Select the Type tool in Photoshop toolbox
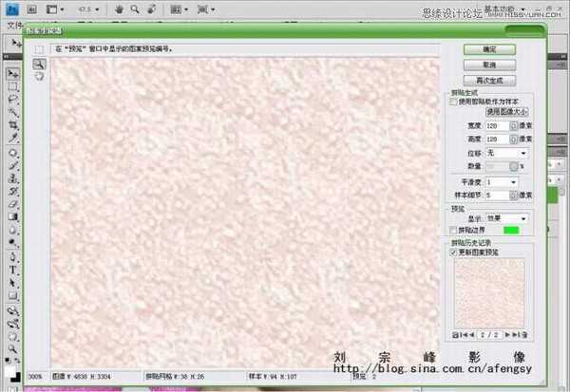This screenshot has width=570, height=392. pyautogui.click(x=13, y=269)
